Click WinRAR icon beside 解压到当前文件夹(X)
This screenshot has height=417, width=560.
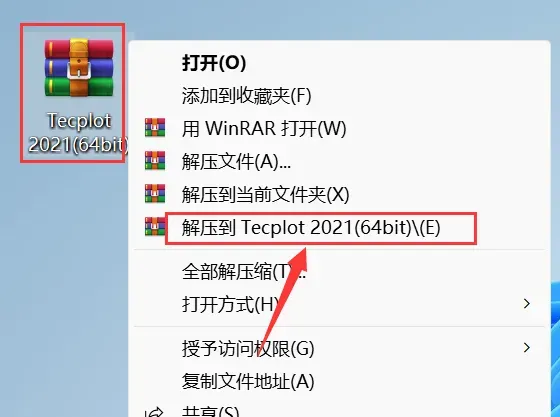155,194
